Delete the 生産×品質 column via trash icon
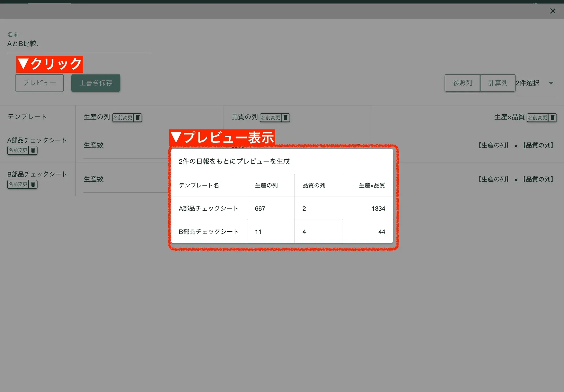The height and width of the screenshot is (392, 564). pos(552,118)
